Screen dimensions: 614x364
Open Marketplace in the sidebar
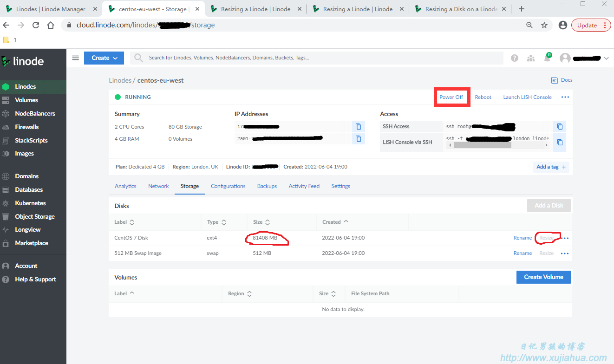click(x=33, y=243)
